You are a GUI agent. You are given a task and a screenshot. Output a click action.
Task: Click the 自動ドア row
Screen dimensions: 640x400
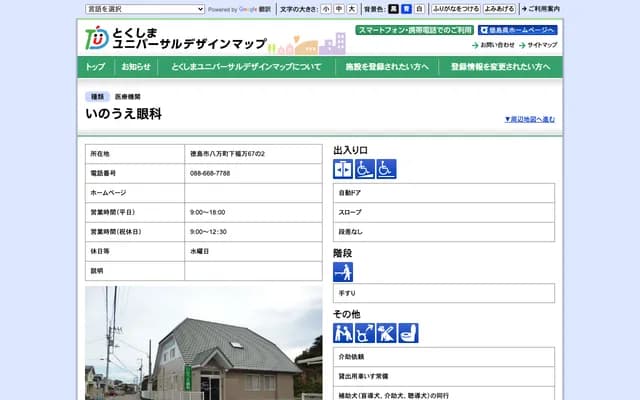click(444, 193)
